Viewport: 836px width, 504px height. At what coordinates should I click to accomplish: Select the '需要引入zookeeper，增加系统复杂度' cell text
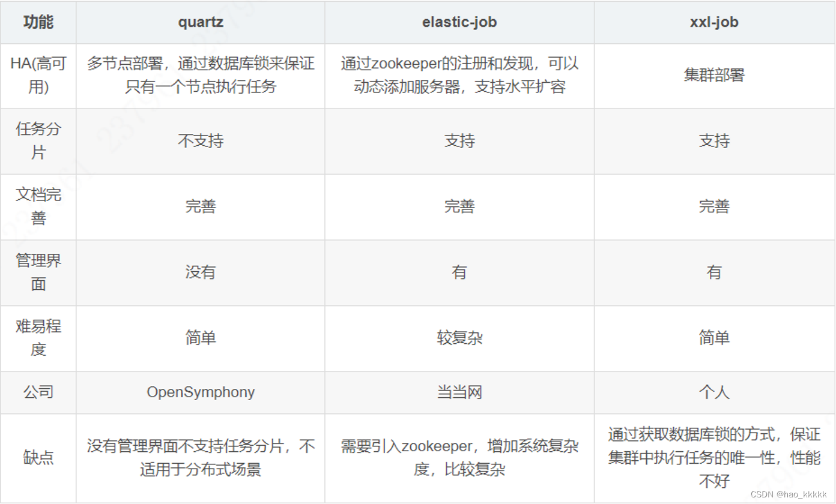(459, 458)
